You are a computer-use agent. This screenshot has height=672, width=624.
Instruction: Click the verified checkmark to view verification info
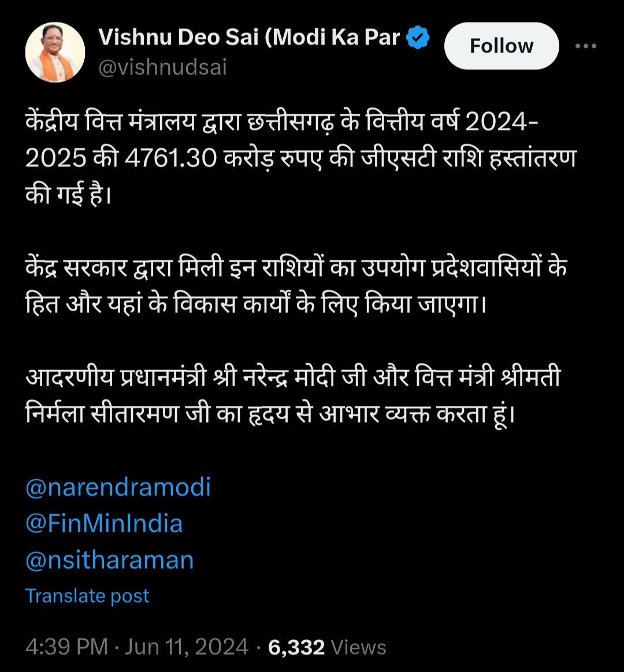(417, 36)
